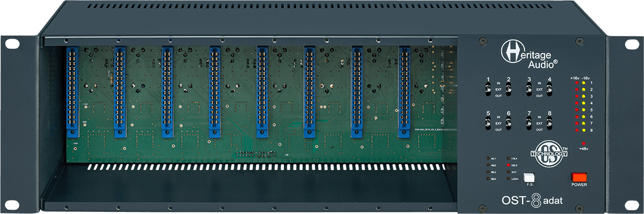
Task: Click the Heritage Audio logo
Action: tap(529, 53)
